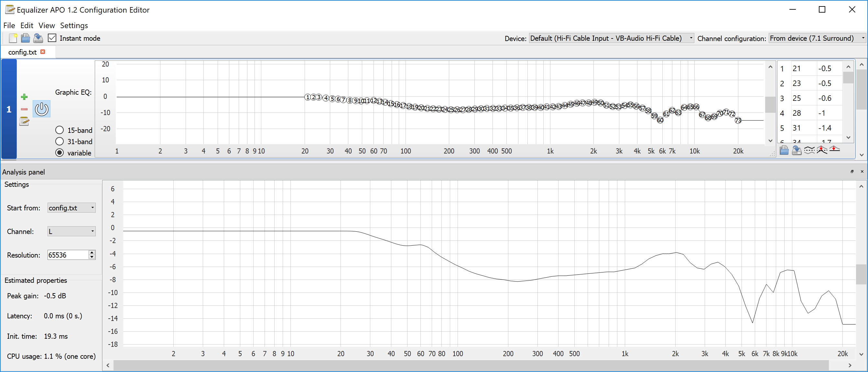Viewport: 868px width, 372px height.
Task: Click the normalize response icon
Action: coord(822,150)
